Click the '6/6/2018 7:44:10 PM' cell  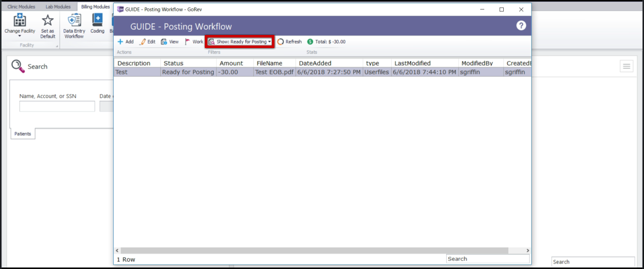coord(425,72)
